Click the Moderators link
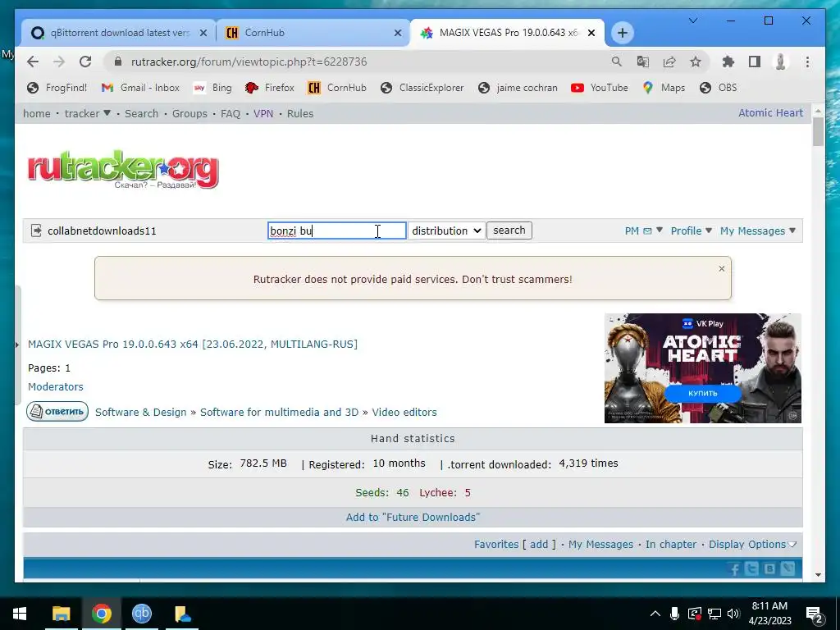 56,387
